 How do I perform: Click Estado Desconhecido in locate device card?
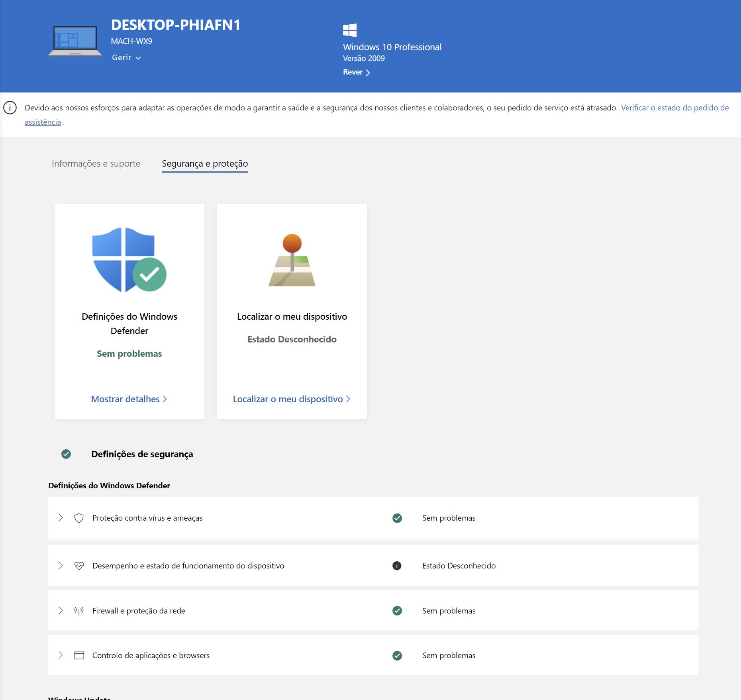tap(292, 339)
